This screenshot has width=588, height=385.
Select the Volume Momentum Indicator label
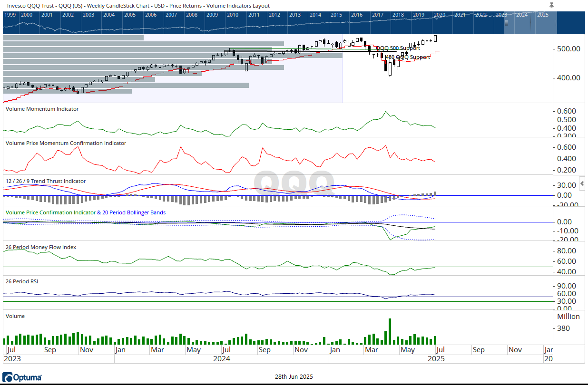pyautogui.click(x=42, y=109)
